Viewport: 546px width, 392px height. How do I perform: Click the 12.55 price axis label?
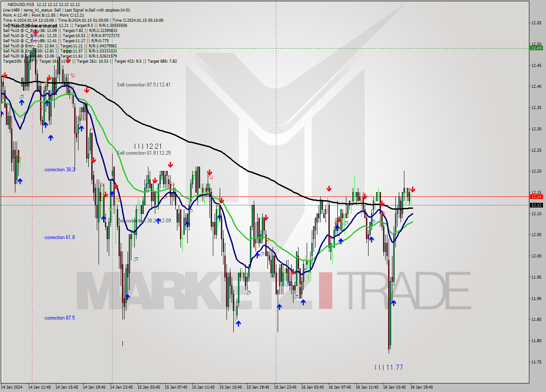[x=536, y=23]
